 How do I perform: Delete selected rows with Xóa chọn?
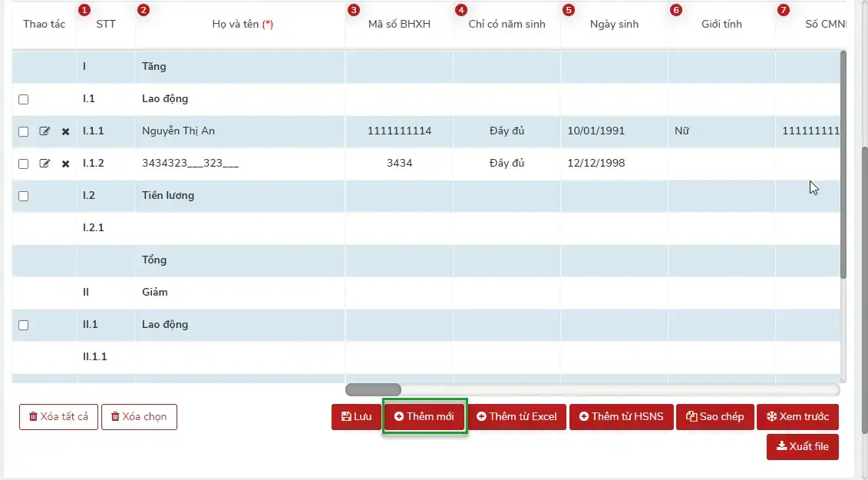139,417
